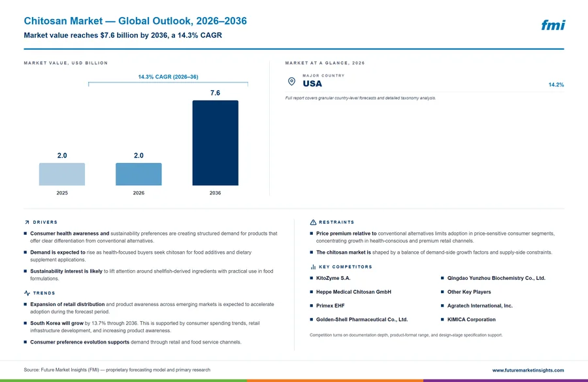Click the 'MARKET AT A GLANCE, 2026' heading
Image resolution: width=588 pixels, height=382 pixels.
point(325,63)
